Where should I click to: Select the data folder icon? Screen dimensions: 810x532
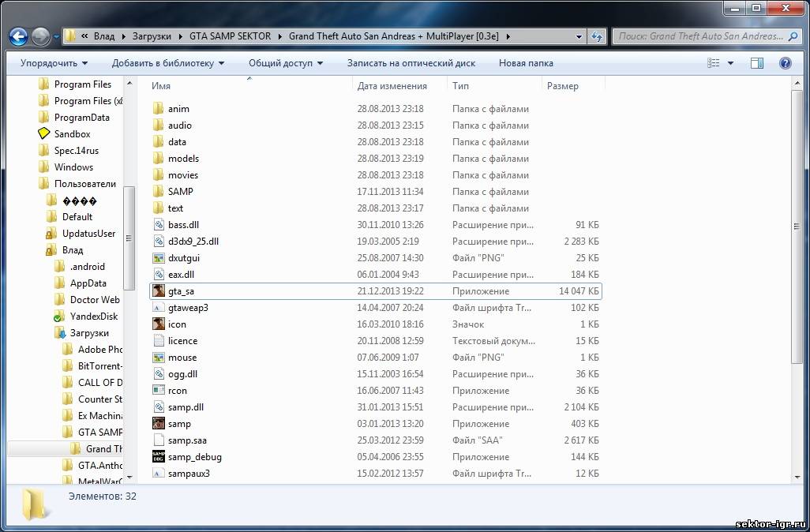pyautogui.click(x=159, y=142)
